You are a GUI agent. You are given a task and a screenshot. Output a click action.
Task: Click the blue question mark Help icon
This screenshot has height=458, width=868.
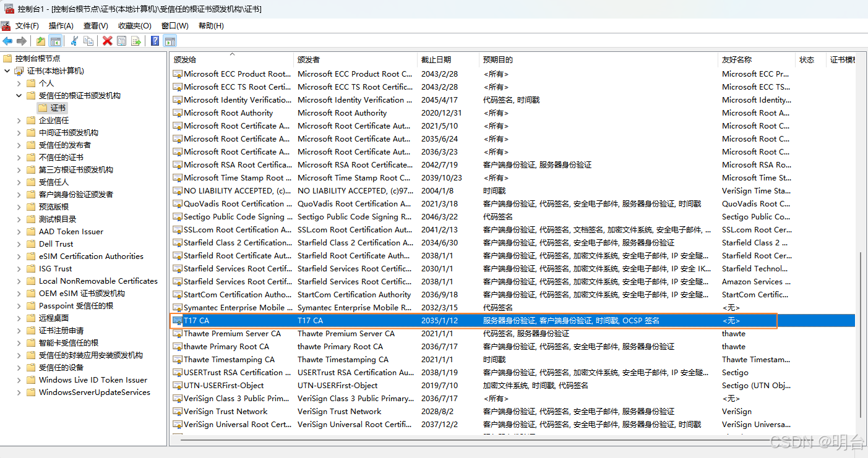tap(155, 41)
